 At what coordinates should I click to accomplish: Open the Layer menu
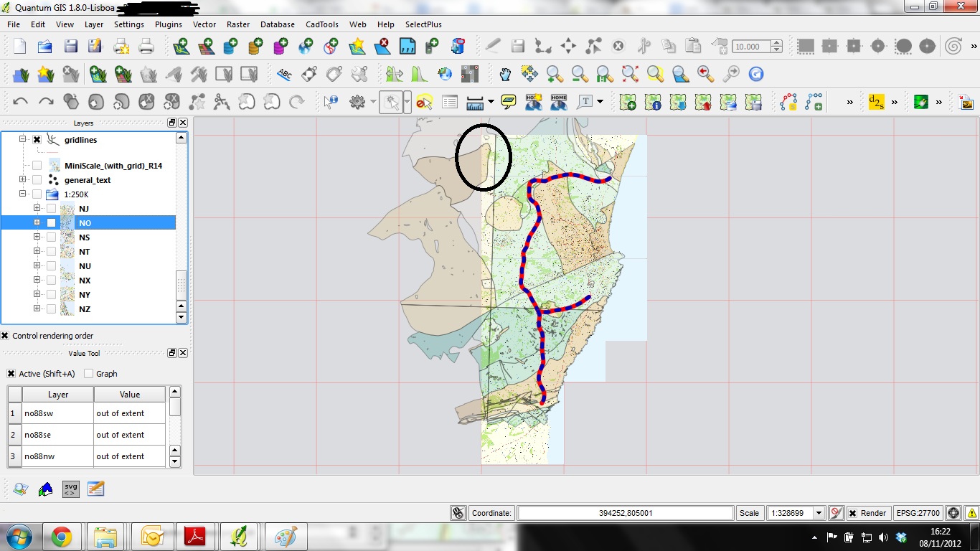point(94,24)
